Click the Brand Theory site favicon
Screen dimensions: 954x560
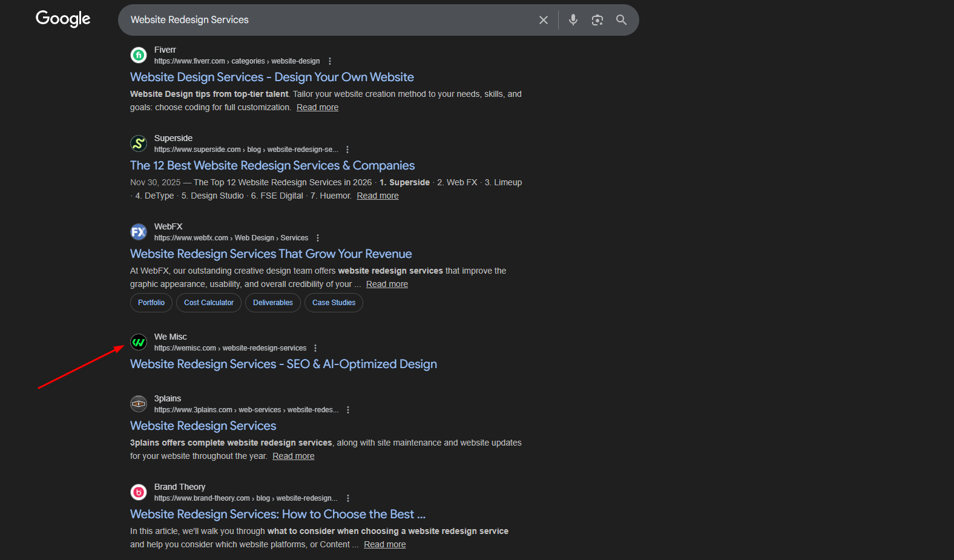(139, 492)
